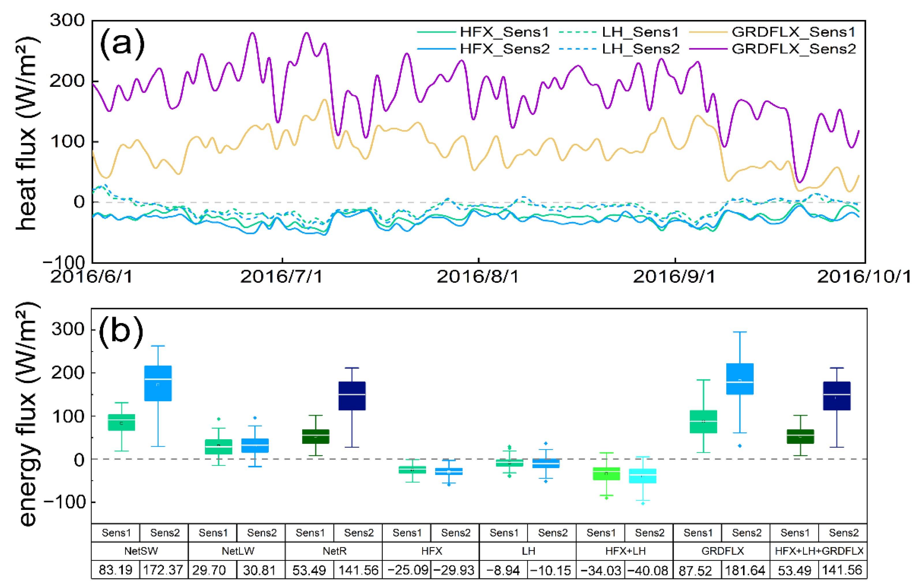Click the 2016/8/1 x-axis tick label
Viewport: 919px width, 588px height.
click(478, 277)
